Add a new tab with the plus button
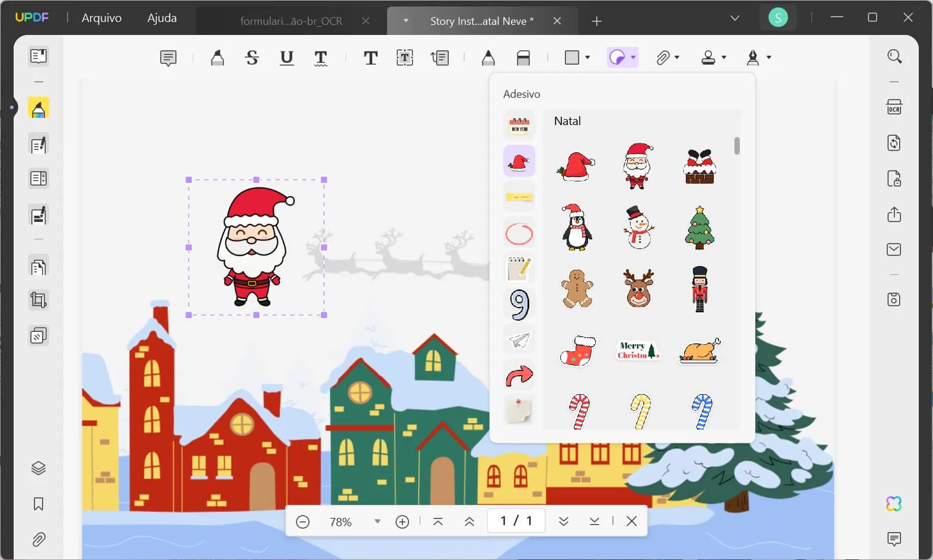This screenshot has width=933, height=560. click(x=596, y=21)
